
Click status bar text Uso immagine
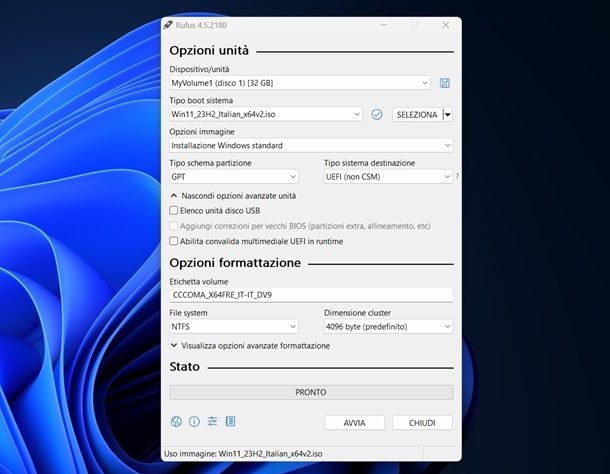tap(243, 454)
